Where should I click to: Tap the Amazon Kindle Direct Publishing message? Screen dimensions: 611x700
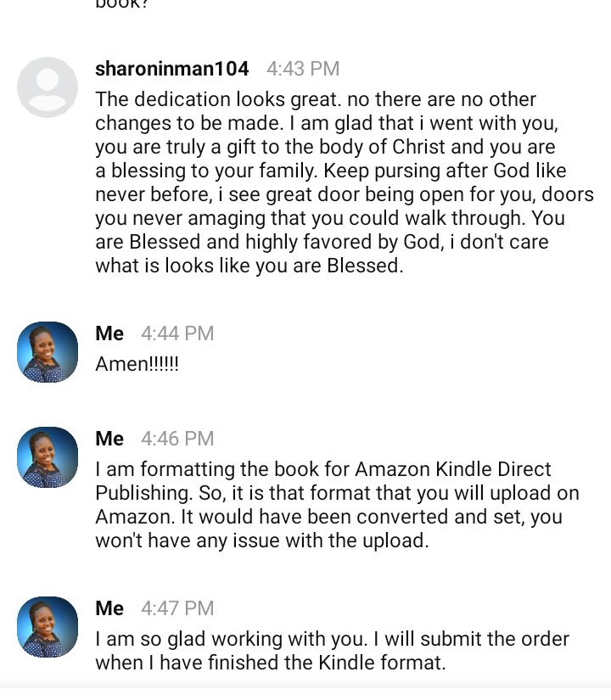[x=337, y=505]
